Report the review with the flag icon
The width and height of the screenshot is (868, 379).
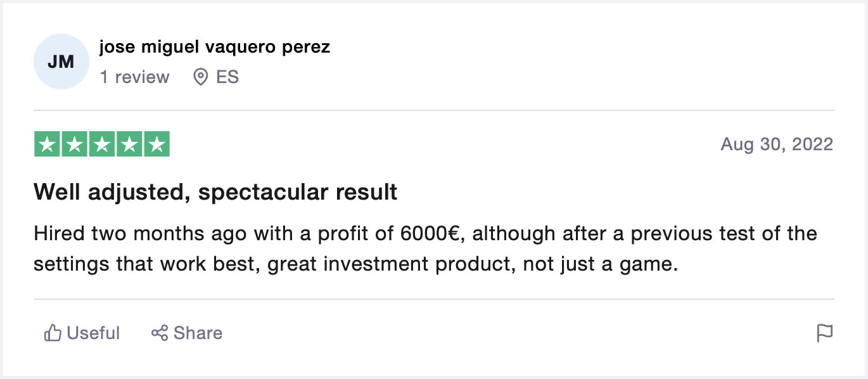click(824, 333)
